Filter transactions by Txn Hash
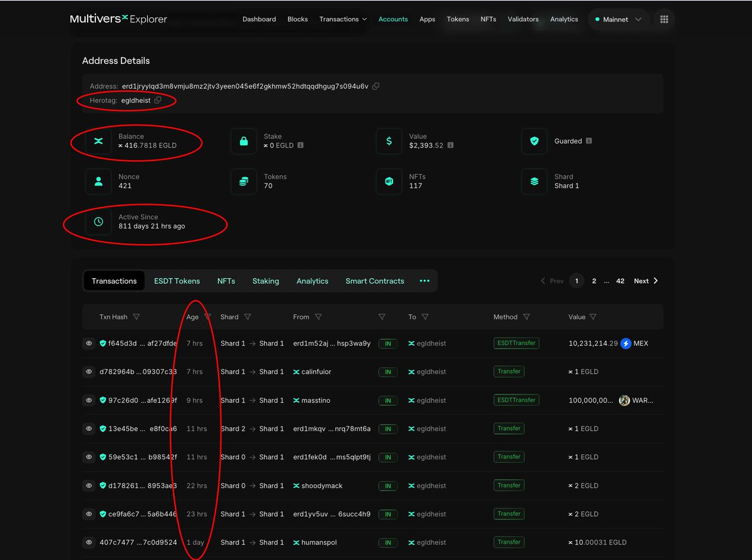 [136, 317]
